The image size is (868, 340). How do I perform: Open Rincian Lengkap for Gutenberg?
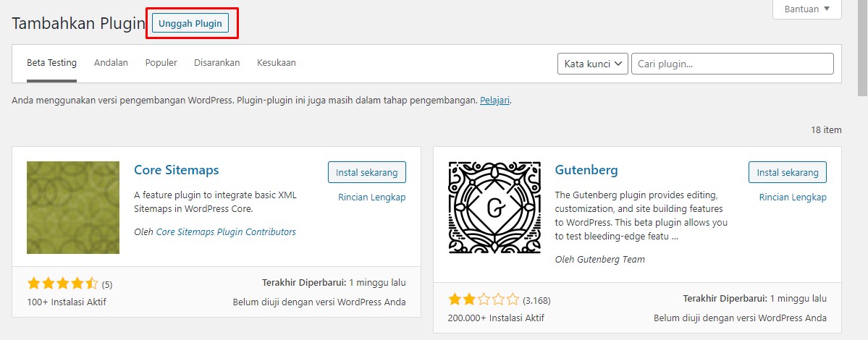(793, 197)
